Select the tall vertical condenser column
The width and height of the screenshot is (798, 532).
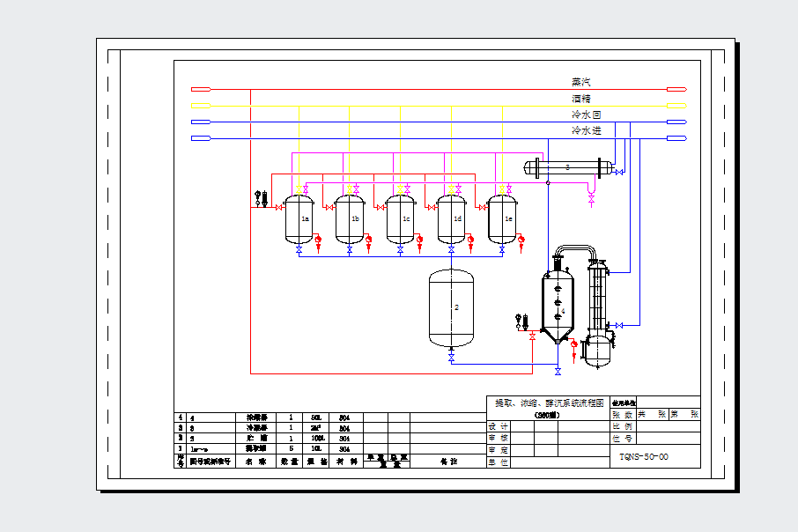tap(600, 295)
